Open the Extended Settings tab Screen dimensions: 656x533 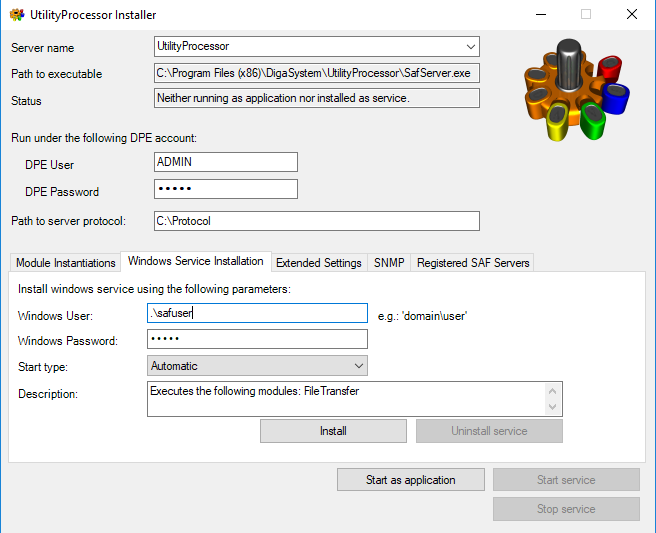coord(318,263)
